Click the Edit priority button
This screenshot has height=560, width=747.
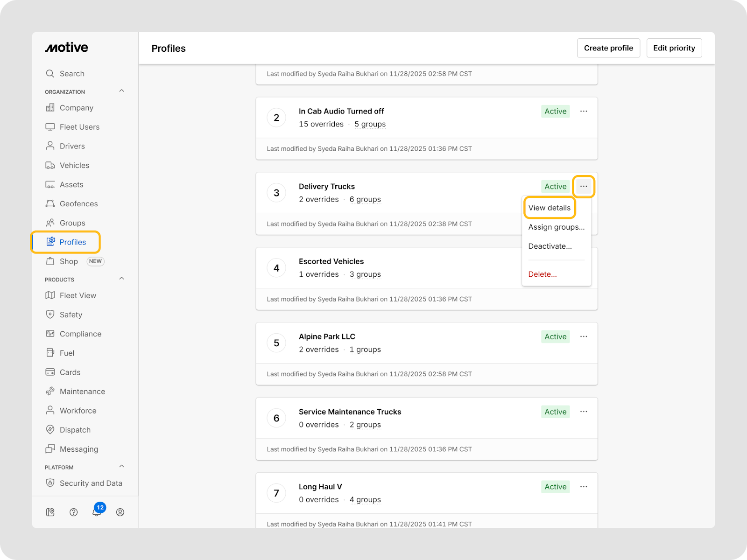pyautogui.click(x=674, y=48)
